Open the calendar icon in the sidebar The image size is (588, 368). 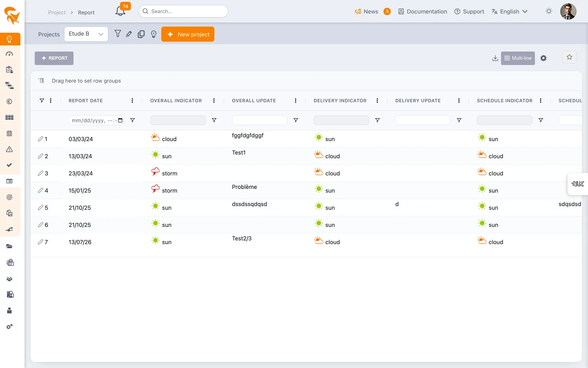point(9,133)
